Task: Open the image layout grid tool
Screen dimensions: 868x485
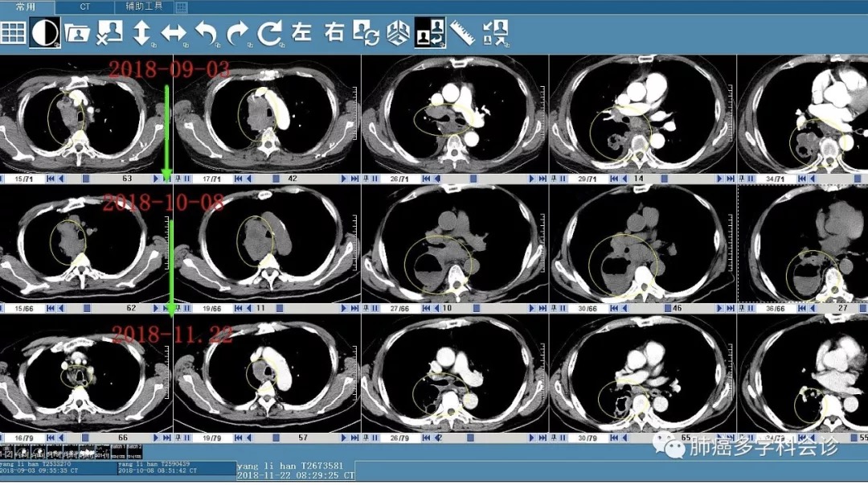Action: (13, 33)
